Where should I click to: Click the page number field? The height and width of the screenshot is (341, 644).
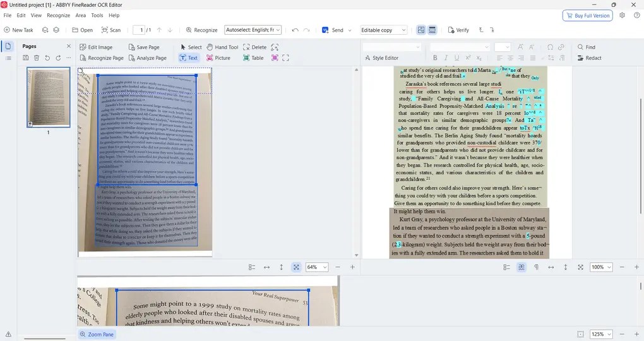coord(140,30)
